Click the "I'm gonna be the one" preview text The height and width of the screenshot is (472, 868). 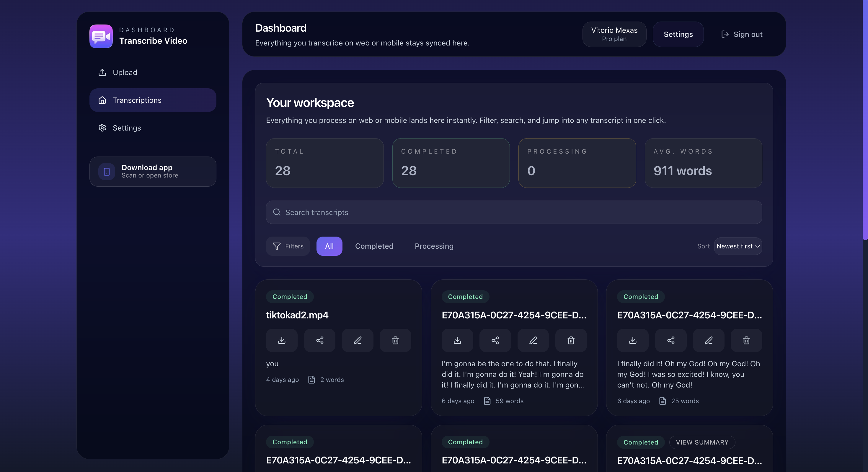tap(513, 374)
